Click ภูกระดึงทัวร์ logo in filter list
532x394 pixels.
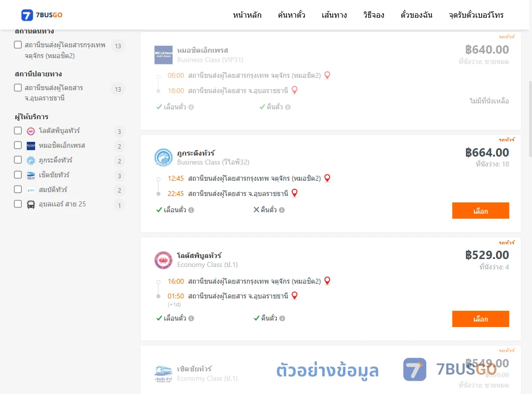[31, 161]
